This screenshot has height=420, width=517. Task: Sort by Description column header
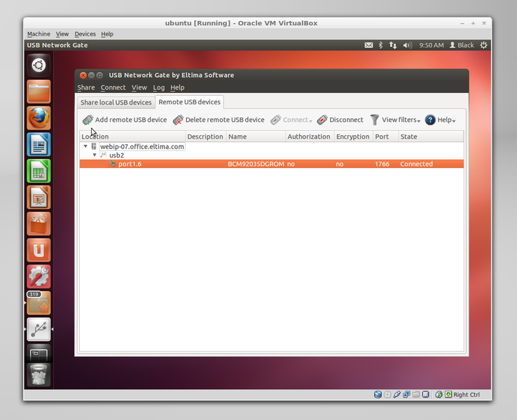[205, 136]
